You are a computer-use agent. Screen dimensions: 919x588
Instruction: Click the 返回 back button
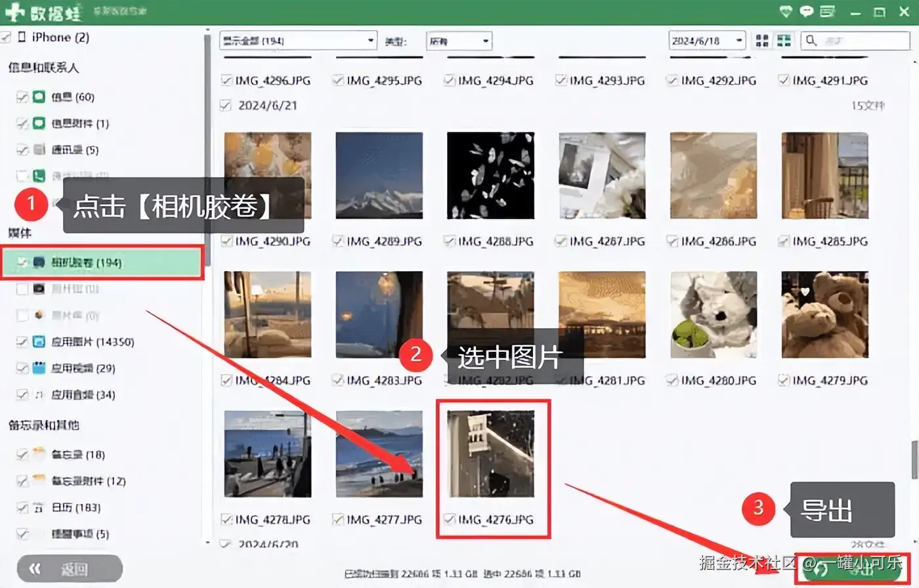[70, 568]
